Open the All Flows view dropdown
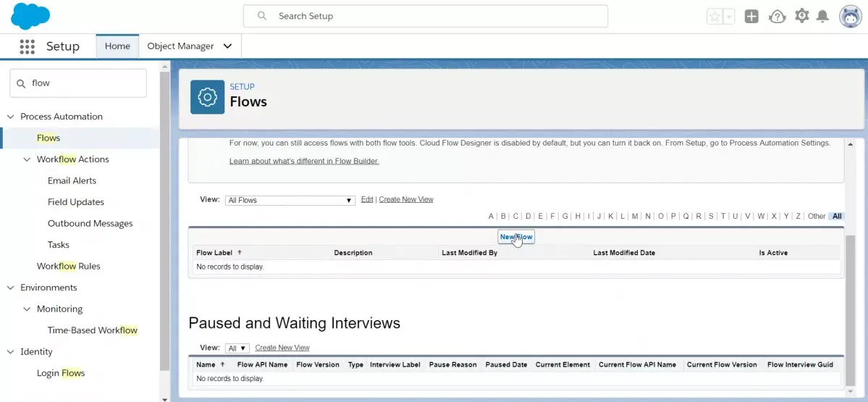Viewport: 868px width, 402px height. point(290,200)
